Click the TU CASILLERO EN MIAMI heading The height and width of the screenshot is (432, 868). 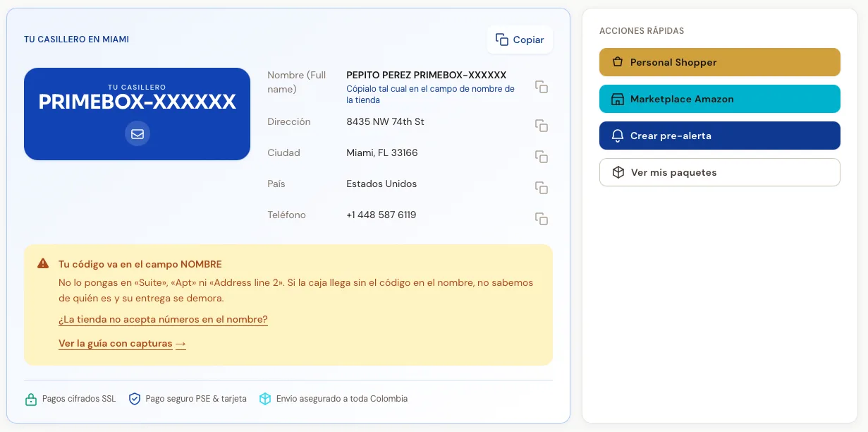pos(76,40)
